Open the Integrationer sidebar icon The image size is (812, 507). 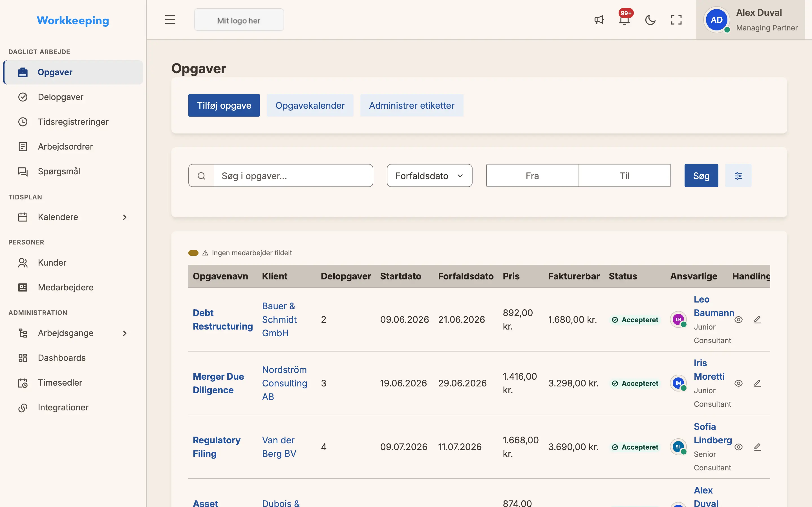point(23,408)
